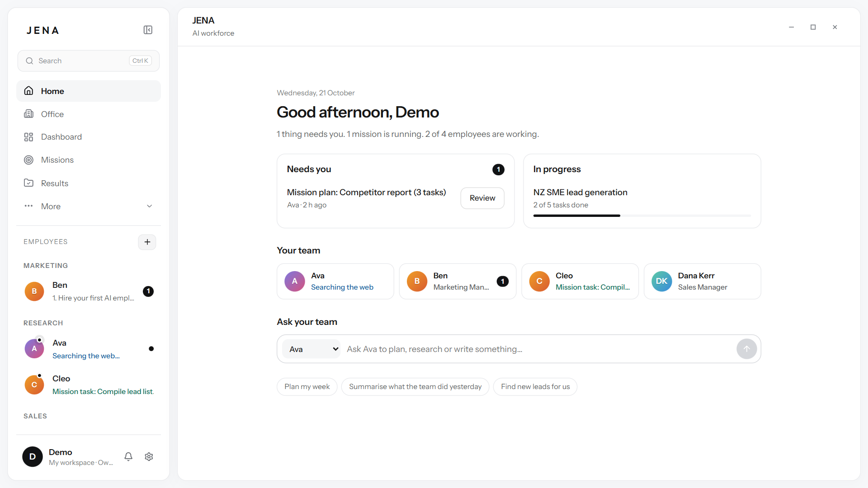Review the Competitor report mission plan
Viewport: 868px width, 488px height.
482,198
